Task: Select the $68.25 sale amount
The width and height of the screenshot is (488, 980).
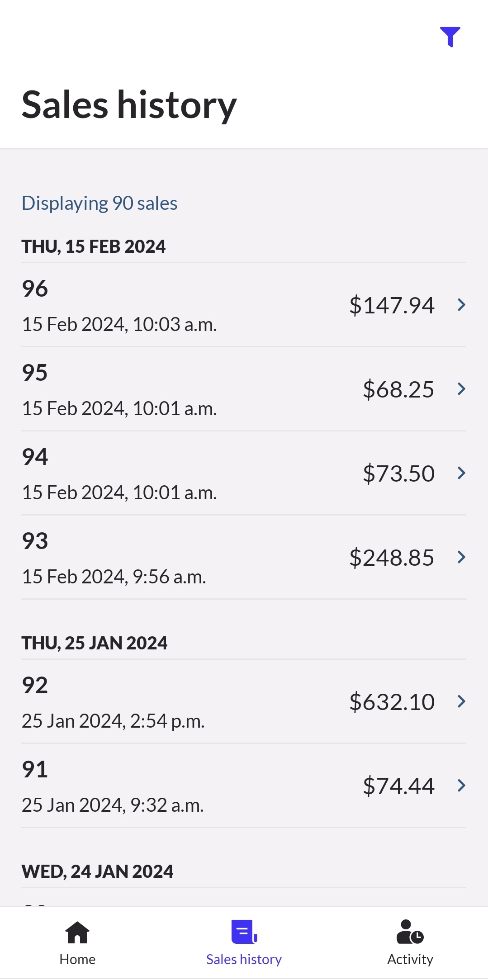Action: pos(398,389)
